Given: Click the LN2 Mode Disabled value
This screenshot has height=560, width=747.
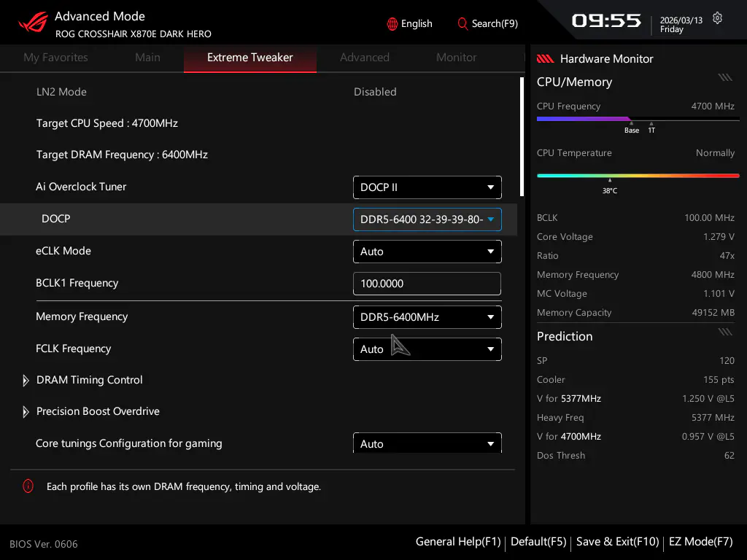Looking at the screenshot, I should click(375, 92).
